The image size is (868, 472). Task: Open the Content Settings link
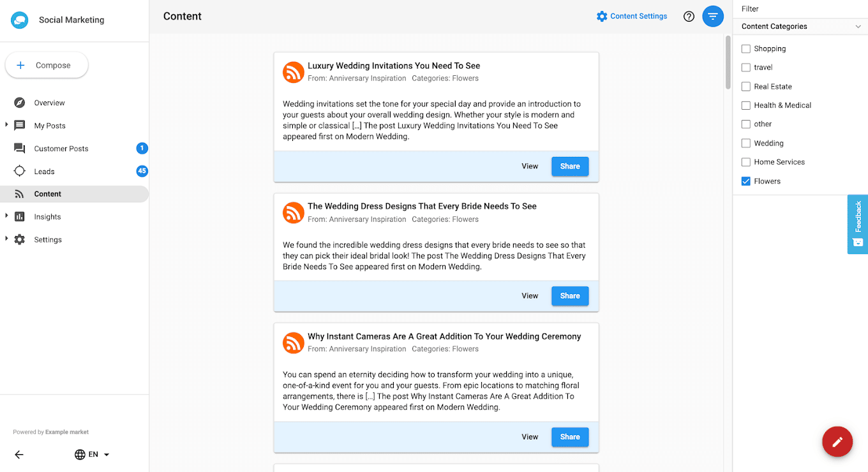pos(632,17)
